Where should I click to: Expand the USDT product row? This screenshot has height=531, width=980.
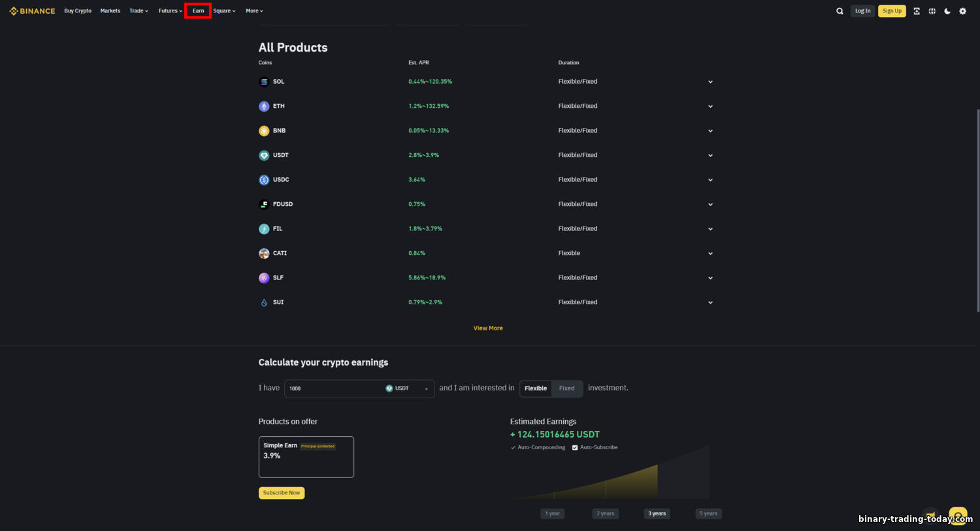[485, 155]
